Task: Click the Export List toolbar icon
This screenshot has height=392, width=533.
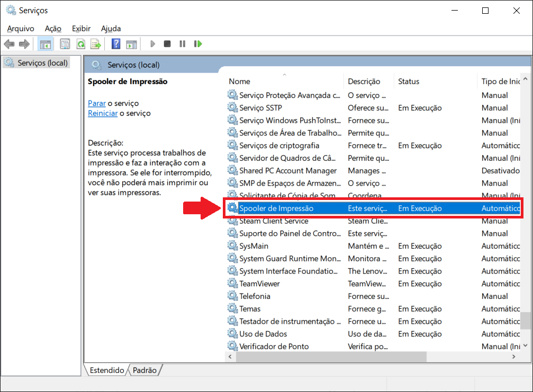Action: [96, 44]
